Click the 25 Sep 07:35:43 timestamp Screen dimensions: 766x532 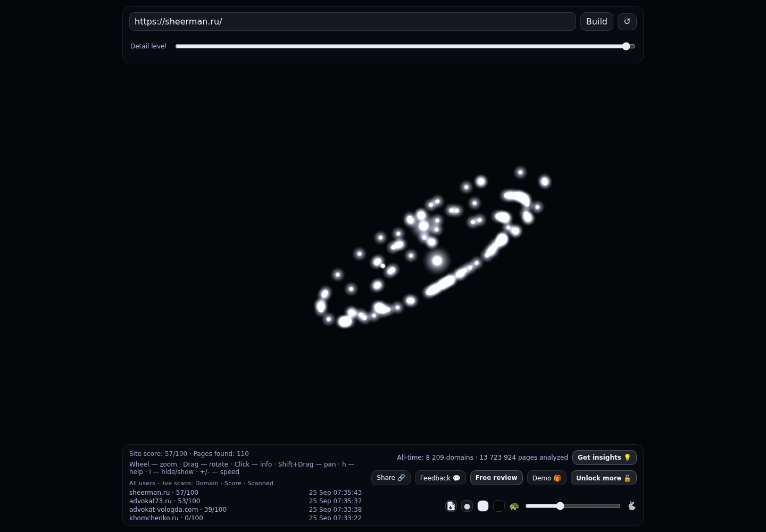[x=335, y=493]
